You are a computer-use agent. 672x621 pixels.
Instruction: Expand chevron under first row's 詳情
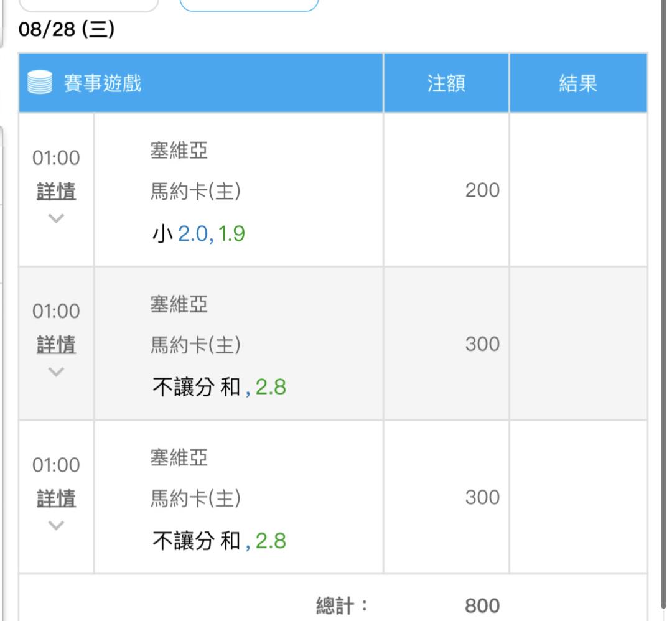pos(56,218)
